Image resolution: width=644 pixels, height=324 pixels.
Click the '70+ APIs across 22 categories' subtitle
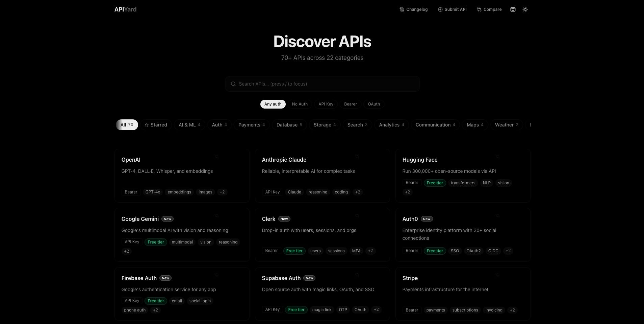click(x=323, y=58)
